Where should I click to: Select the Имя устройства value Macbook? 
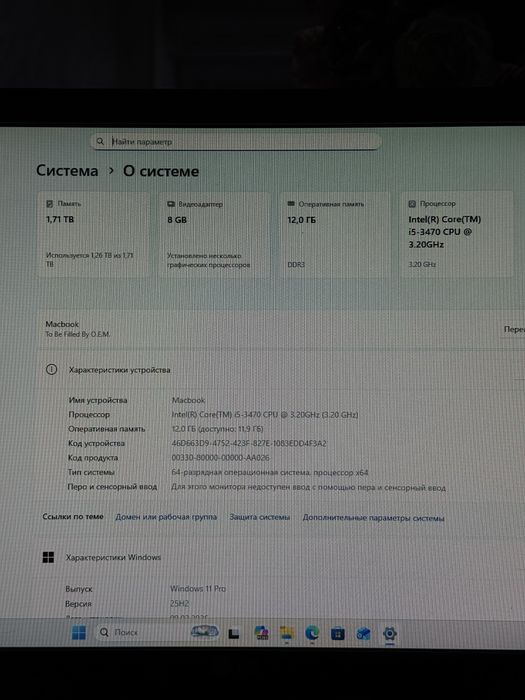[188, 400]
